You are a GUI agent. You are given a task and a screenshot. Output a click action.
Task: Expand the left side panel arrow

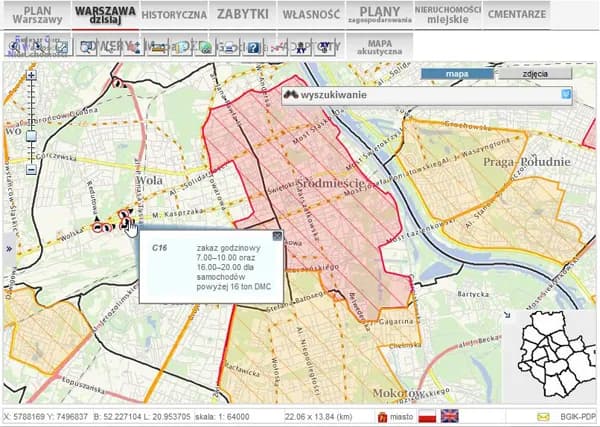(7, 248)
